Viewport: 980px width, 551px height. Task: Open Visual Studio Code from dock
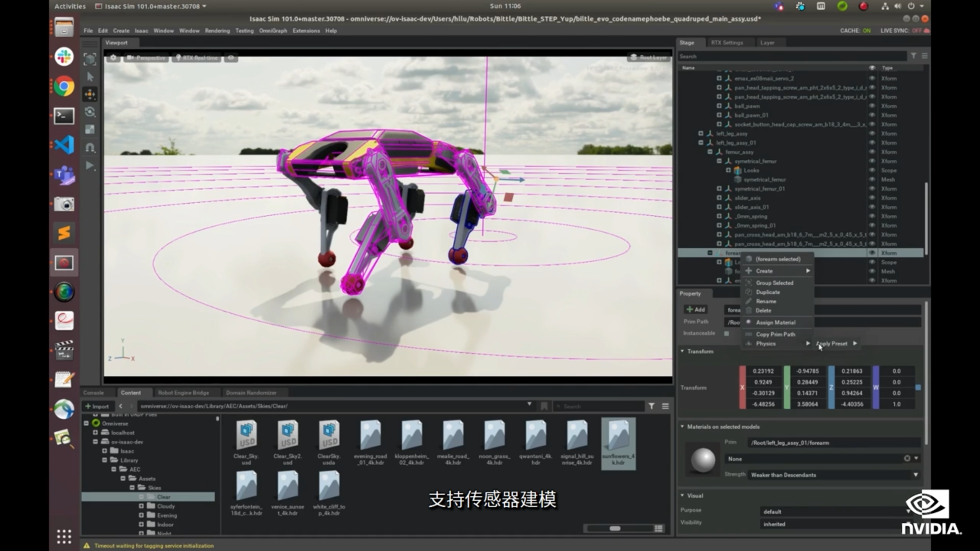[x=64, y=145]
